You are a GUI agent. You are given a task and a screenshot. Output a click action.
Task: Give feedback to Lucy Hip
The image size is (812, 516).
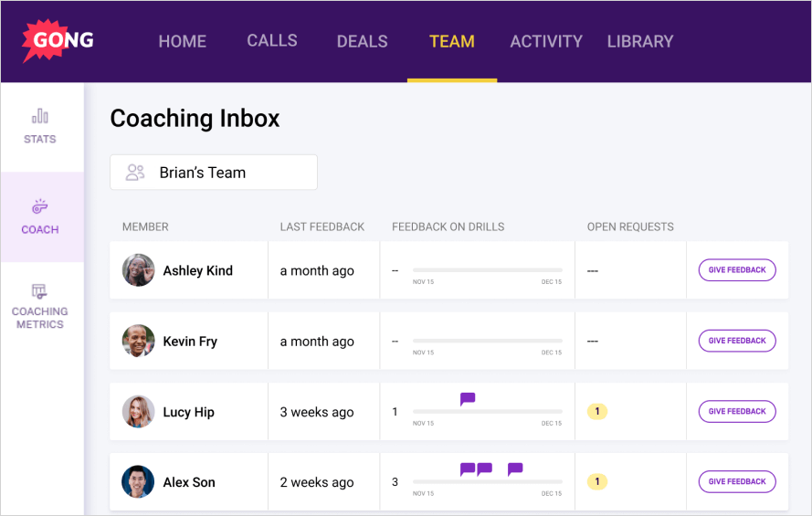pos(737,412)
